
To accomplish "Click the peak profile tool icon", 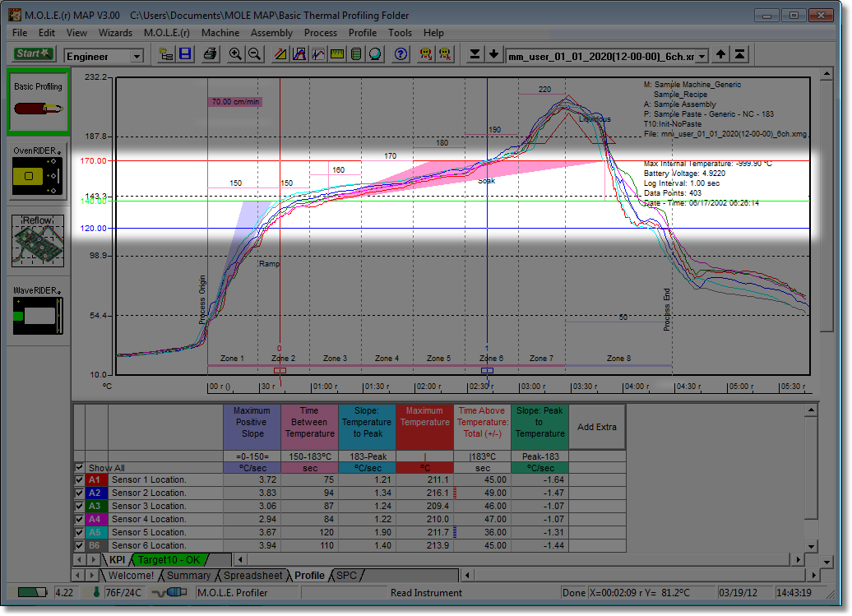I will 299,54.
